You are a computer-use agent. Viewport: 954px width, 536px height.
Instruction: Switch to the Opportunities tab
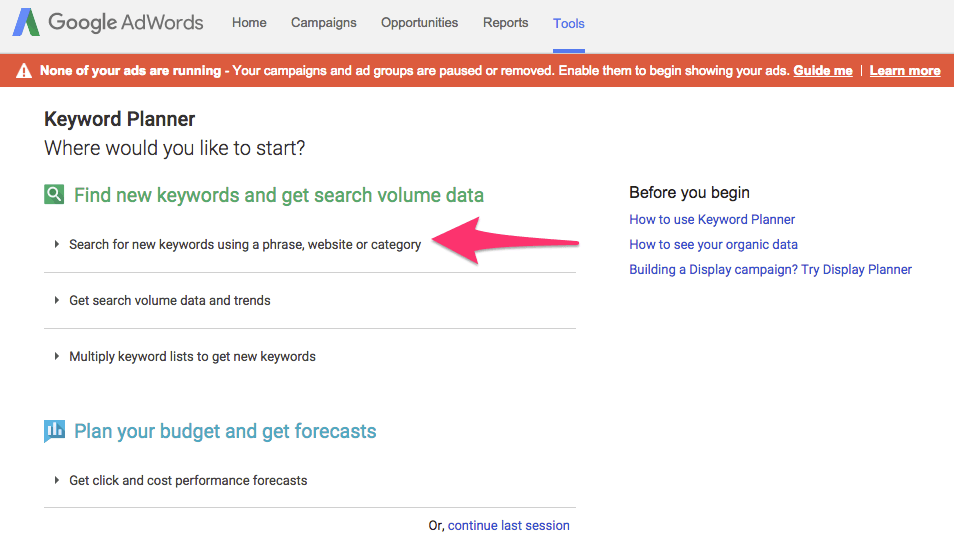(x=419, y=23)
